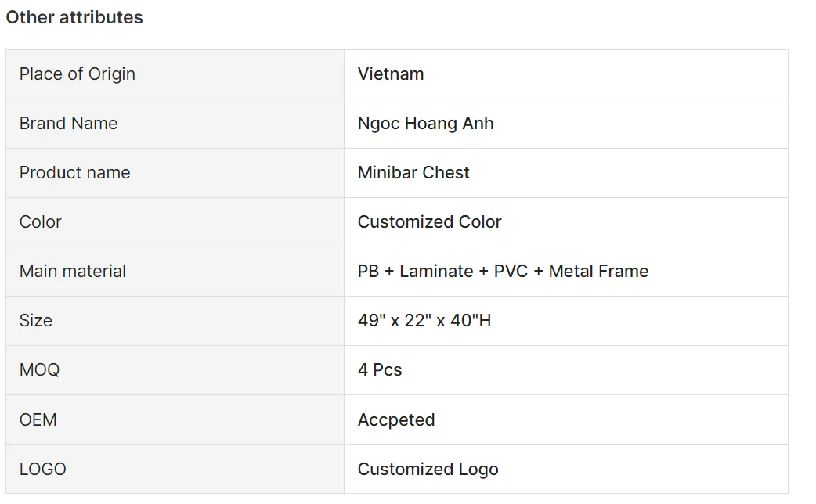816x504 pixels.
Task: Click the "LOGO" label cell
Action: coord(43,470)
